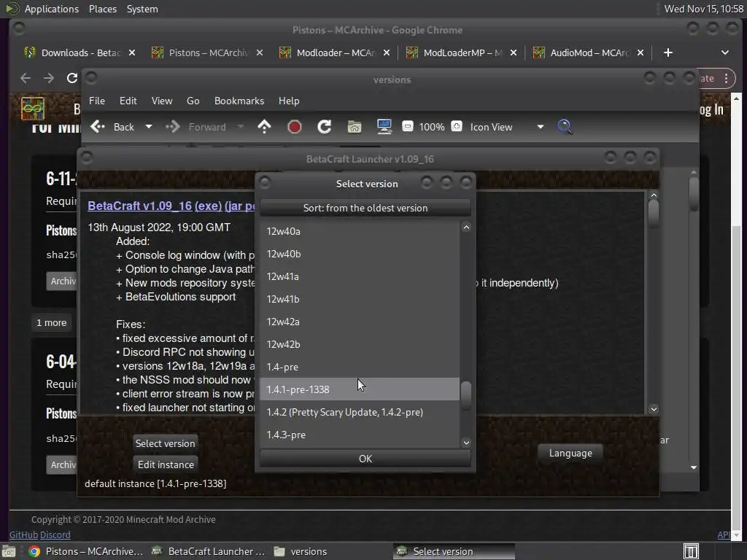Click the Language button in launcher
The width and height of the screenshot is (747, 560).
pyautogui.click(x=570, y=453)
